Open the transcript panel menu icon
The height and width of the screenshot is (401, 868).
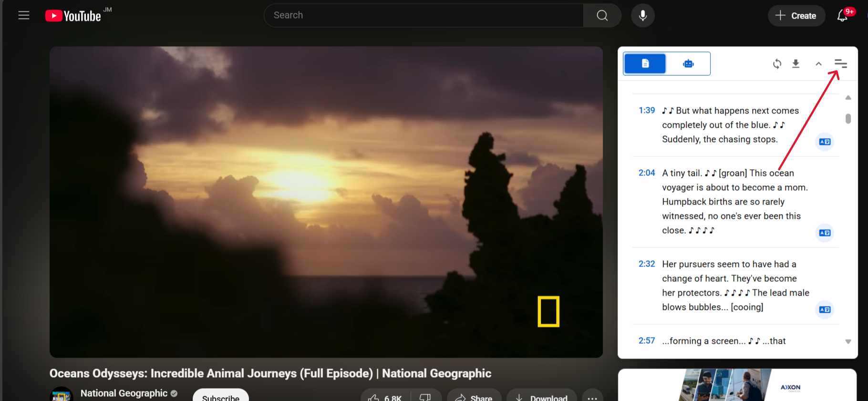(x=840, y=64)
